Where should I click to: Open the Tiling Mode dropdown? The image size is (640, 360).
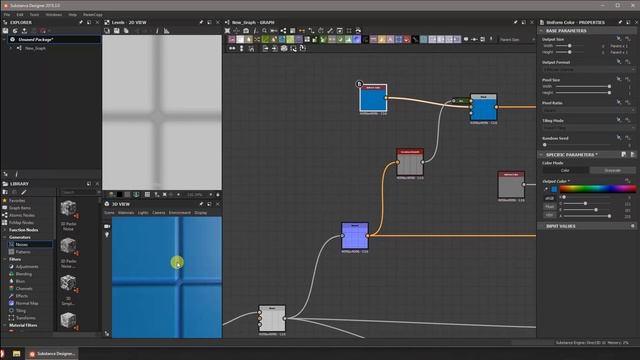[x=588, y=128]
